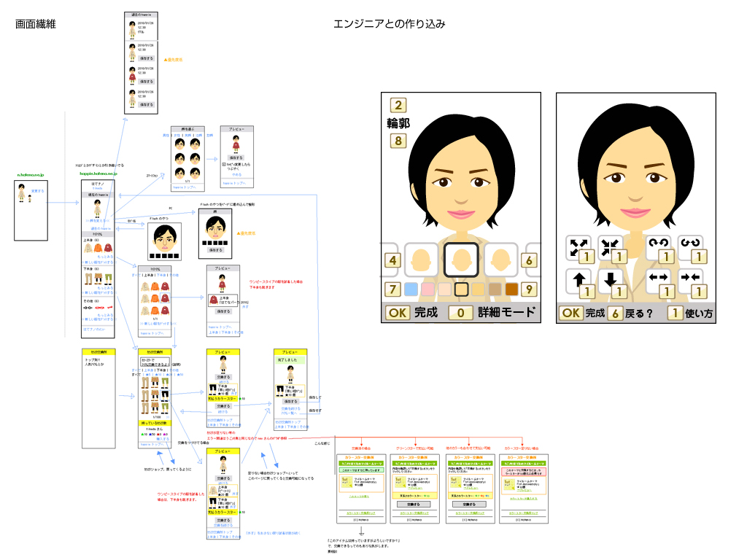The width and height of the screenshot is (747, 560).
Task: Click the shrink arrows icon in avatar editor
Action: [610, 246]
